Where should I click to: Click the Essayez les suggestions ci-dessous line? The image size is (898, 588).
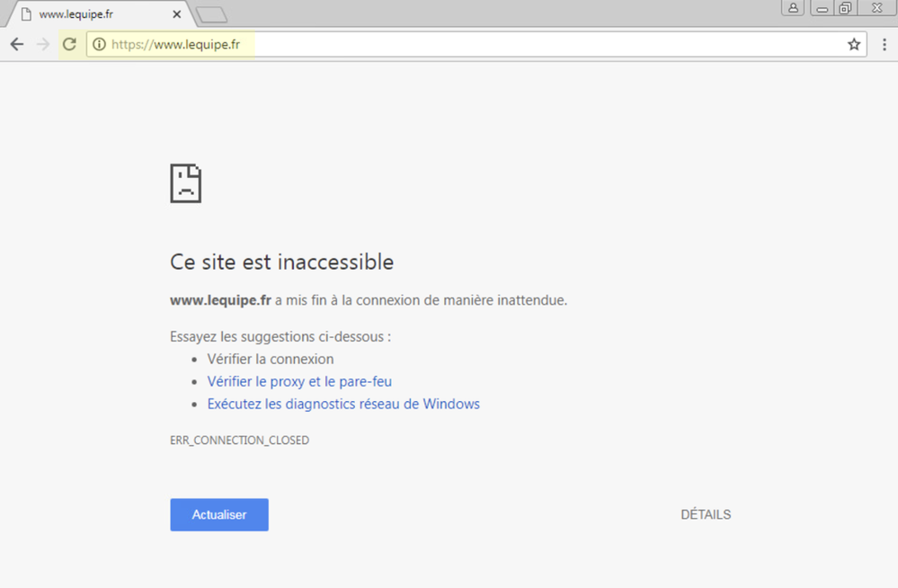click(x=280, y=336)
